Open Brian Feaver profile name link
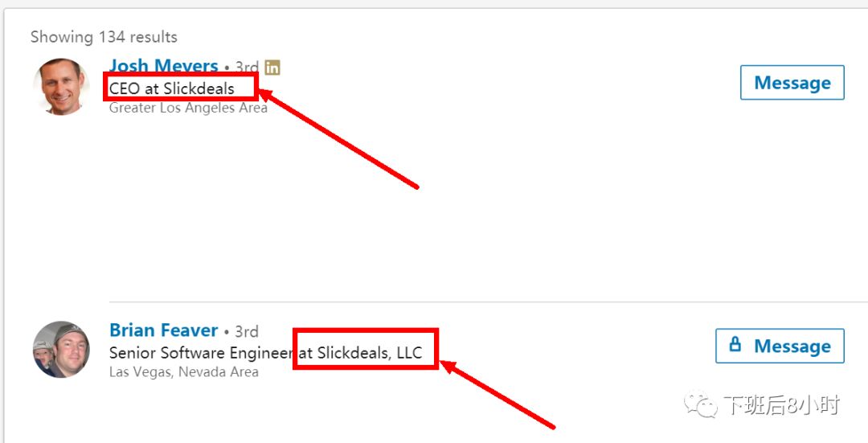The image size is (868, 443). click(x=164, y=330)
